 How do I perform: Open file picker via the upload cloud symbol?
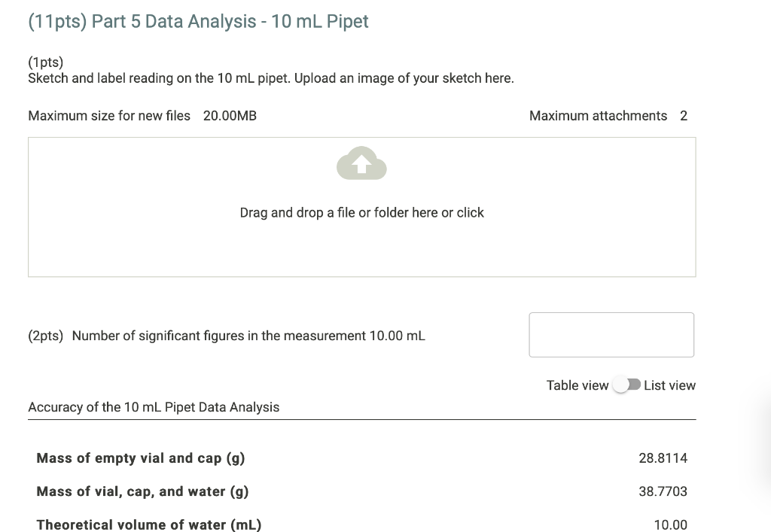click(x=361, y=164)
